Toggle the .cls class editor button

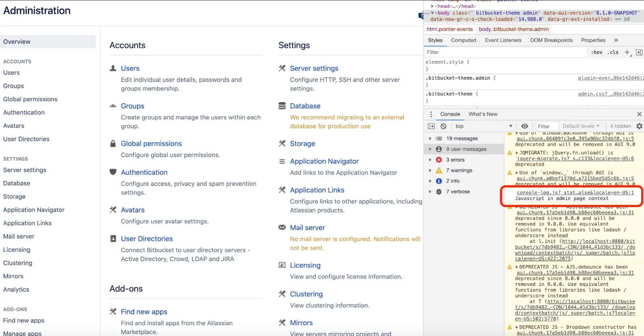613,52
